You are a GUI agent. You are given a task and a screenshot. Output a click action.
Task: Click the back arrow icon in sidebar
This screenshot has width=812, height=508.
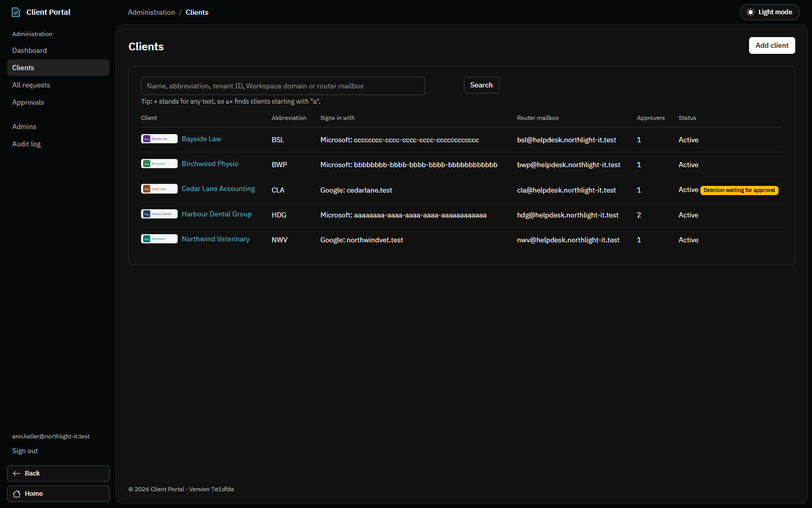click(17, 473)
